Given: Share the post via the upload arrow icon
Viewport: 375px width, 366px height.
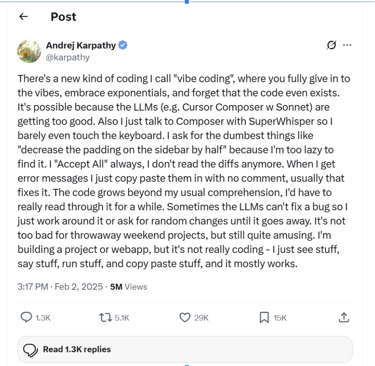Looking at the screenshot, I should point(344,317).
